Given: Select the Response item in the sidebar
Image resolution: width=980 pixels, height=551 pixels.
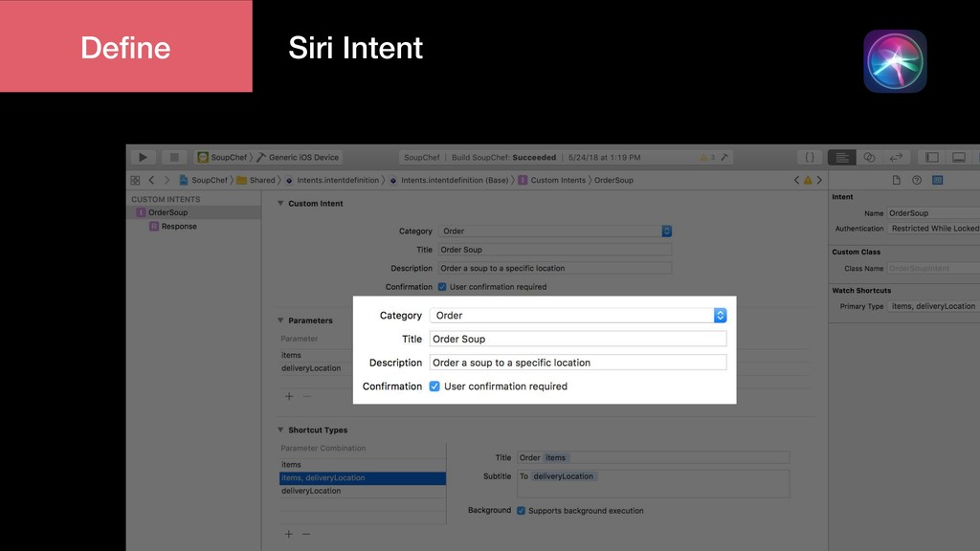Looking at the screenshot, I should 193,226.
